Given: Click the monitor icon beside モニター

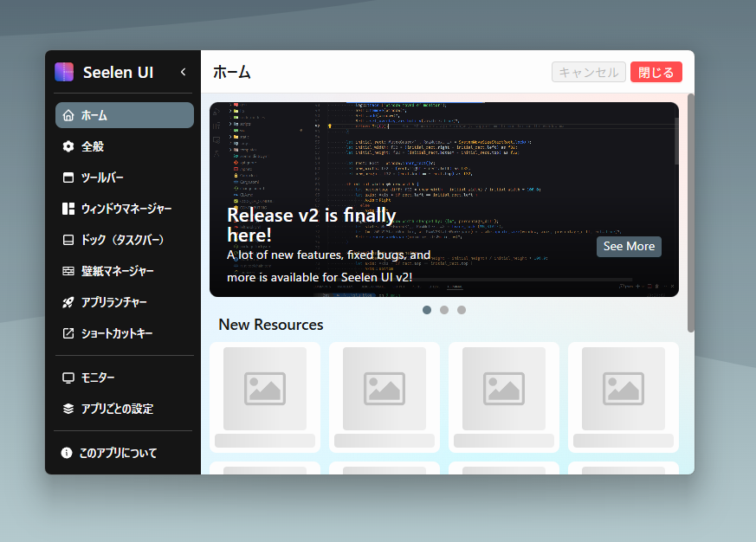Looking at the screenshot, I should pos(68,377).
